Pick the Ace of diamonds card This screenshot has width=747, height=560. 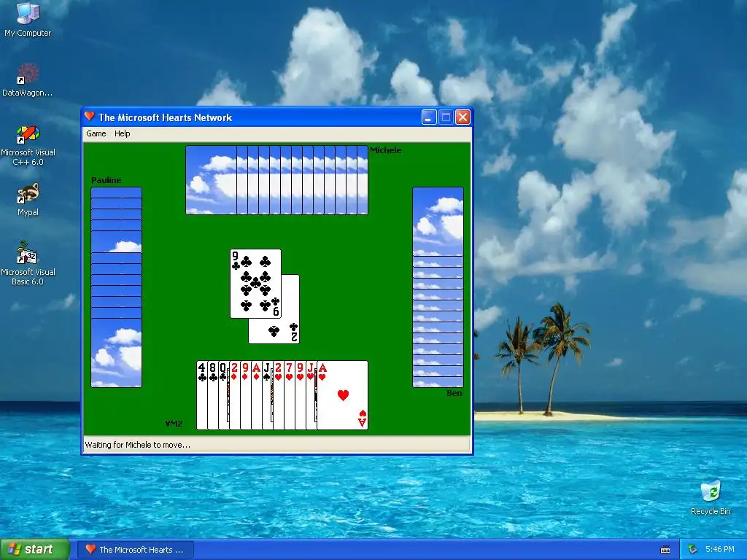(x=257, y=395)
